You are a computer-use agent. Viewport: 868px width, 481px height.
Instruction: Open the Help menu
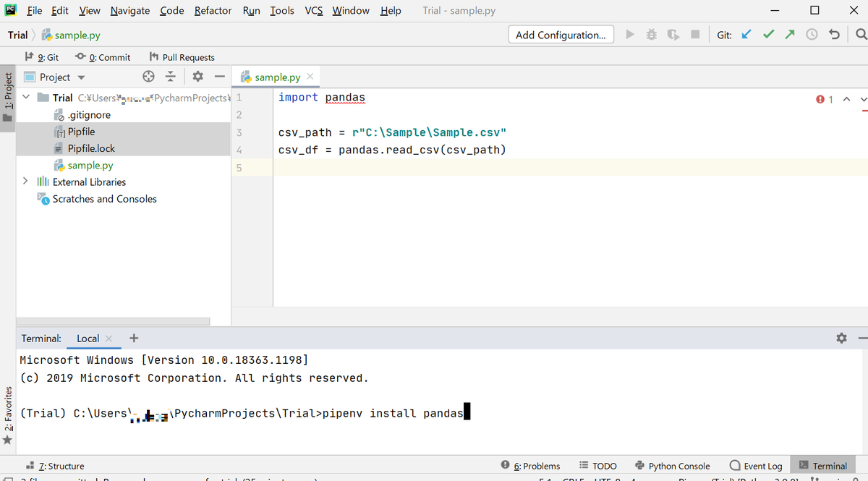pyautogui.click(x=391, y=11)
